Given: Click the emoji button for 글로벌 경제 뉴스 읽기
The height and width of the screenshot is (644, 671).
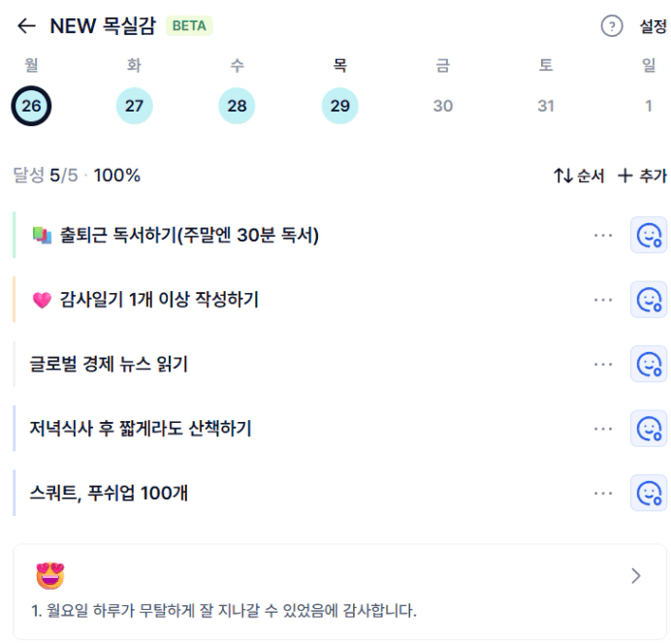Looking at the screenshot, I should [648, 364].
